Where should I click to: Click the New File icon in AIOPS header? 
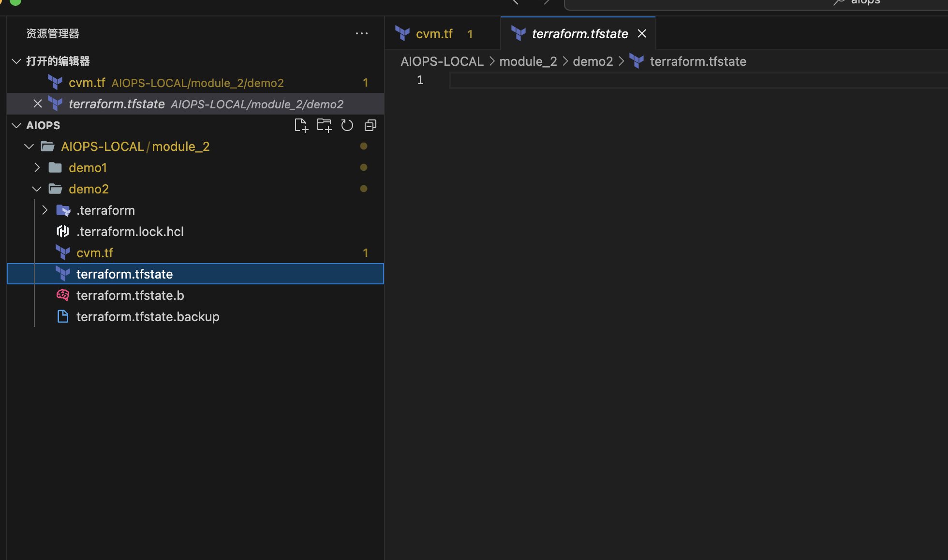point(301,125)
